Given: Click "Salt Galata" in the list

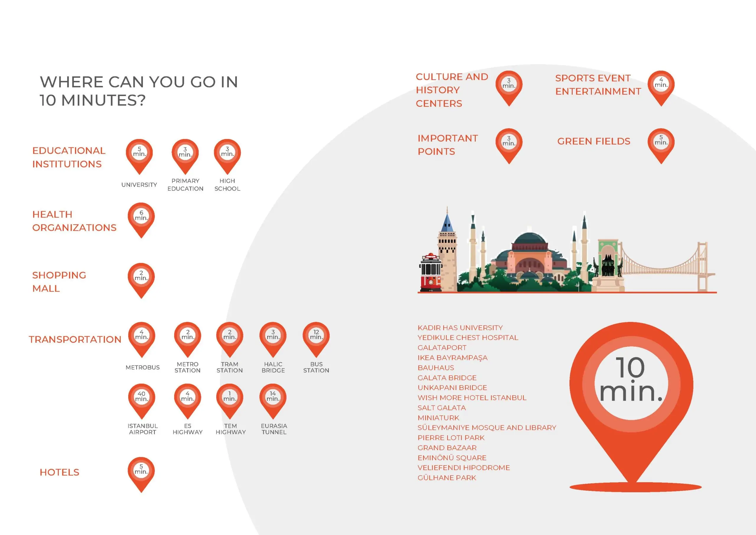Looking at the screenshot, I should coord(441,408).
